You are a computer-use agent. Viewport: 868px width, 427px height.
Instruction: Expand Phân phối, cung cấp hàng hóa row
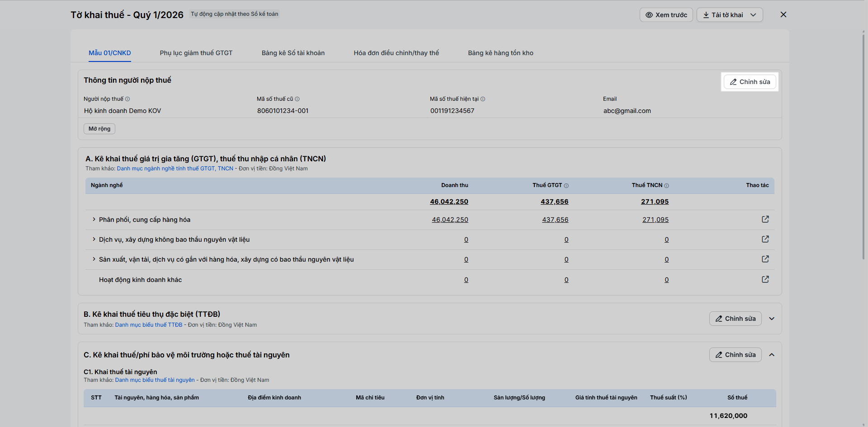pyautogui.click(x=94, y=220)
